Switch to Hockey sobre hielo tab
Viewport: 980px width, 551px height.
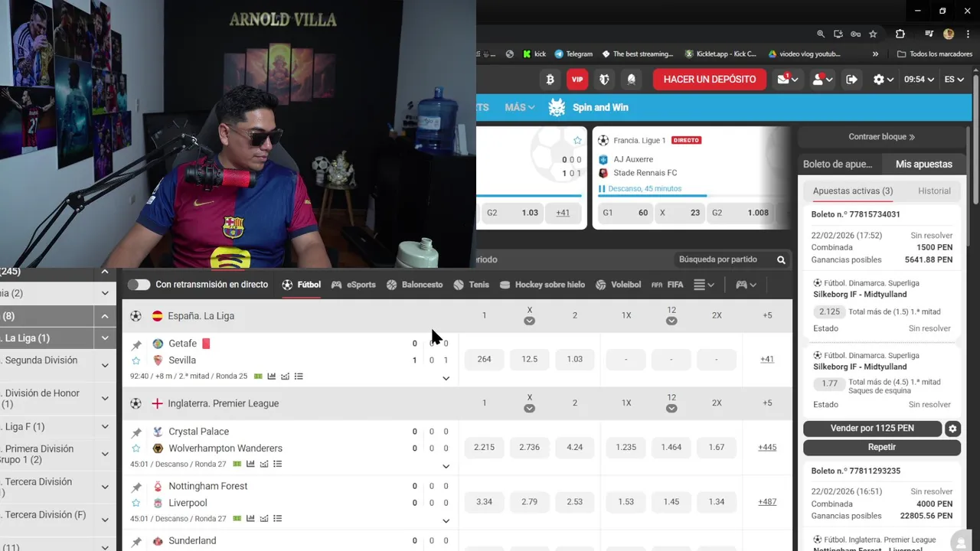[x=542, y=285]
